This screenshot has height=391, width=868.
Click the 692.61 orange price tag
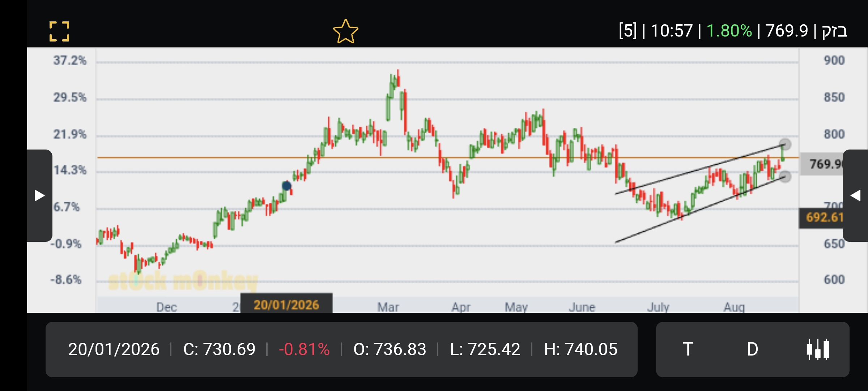tap(821, 218)
